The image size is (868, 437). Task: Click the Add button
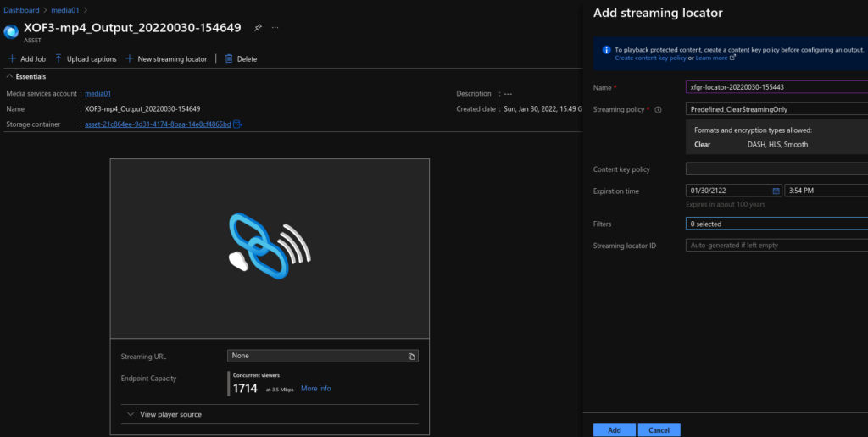coord(615,430)
